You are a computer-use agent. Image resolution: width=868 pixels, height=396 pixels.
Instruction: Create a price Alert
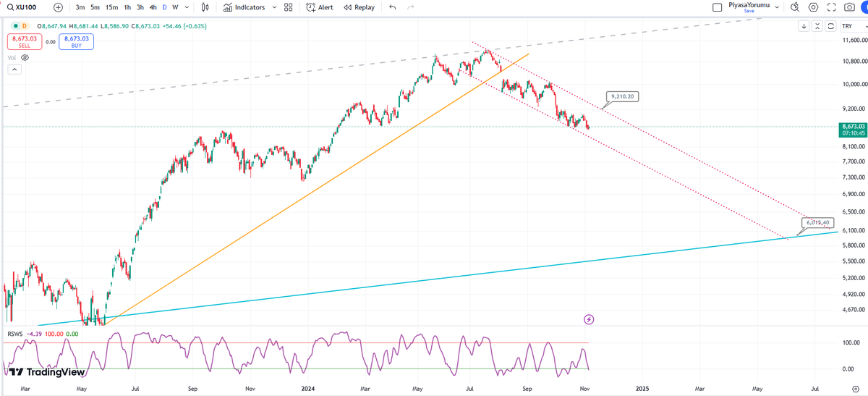click(320, 7)
